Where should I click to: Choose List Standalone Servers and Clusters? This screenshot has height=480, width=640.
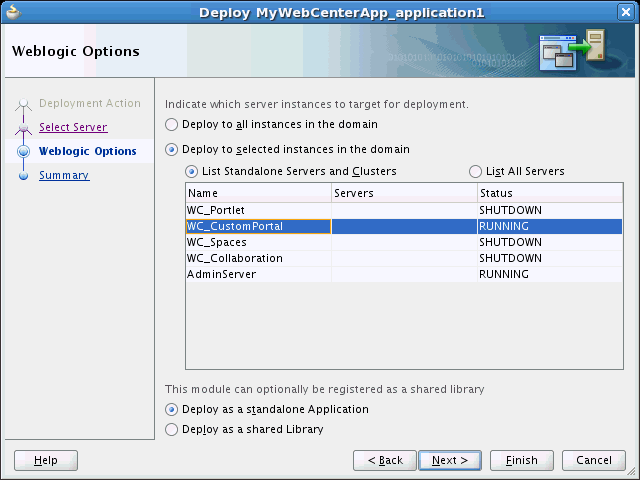[191, 171]
